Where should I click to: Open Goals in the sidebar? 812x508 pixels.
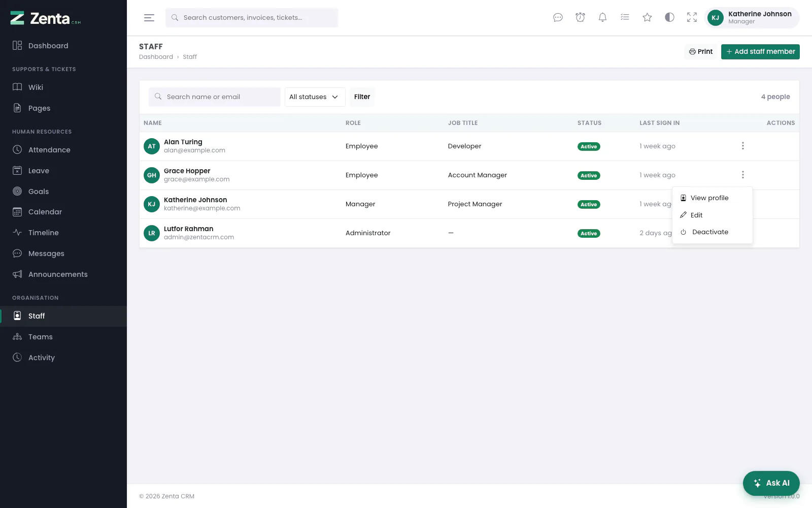coord(63,192)
